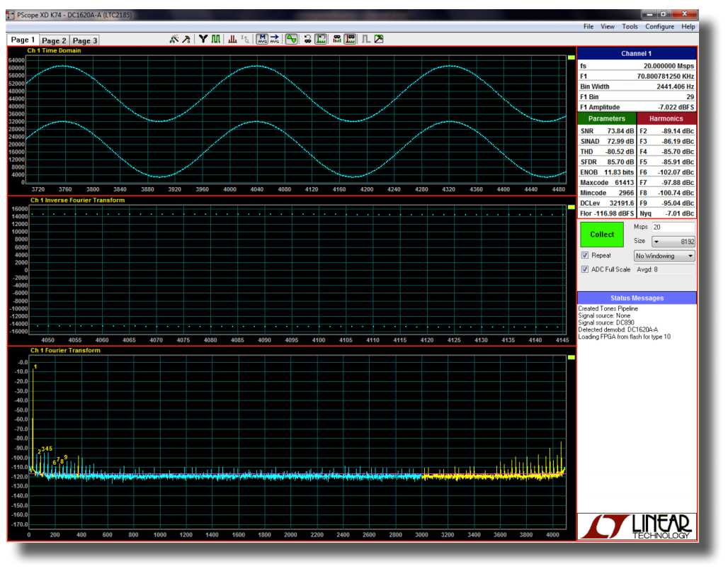Toggle the M AVG averaging icon

[x=262, y=40]
